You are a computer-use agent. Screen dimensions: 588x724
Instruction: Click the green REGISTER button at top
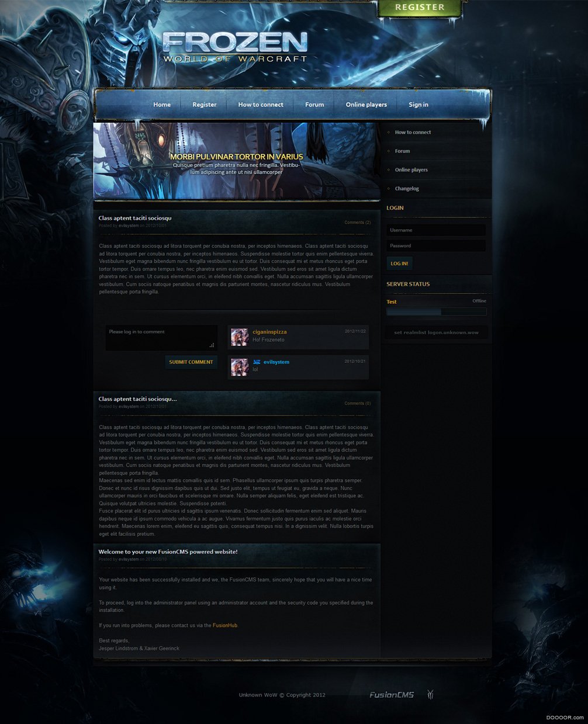[x=420, y=8]
